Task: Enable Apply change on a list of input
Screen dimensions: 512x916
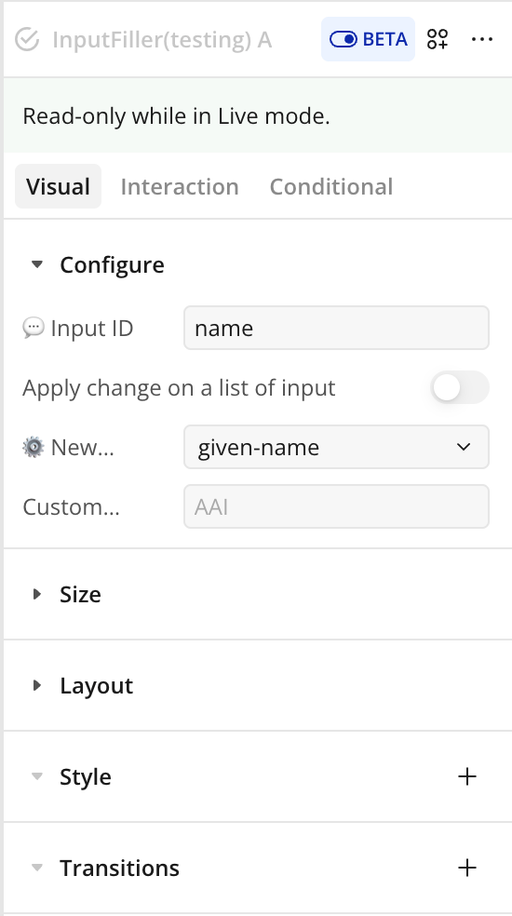Action: [460, 387]
